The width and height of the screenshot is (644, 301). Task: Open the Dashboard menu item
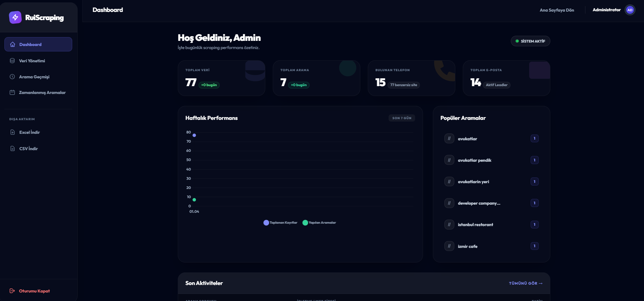(38, 44)
